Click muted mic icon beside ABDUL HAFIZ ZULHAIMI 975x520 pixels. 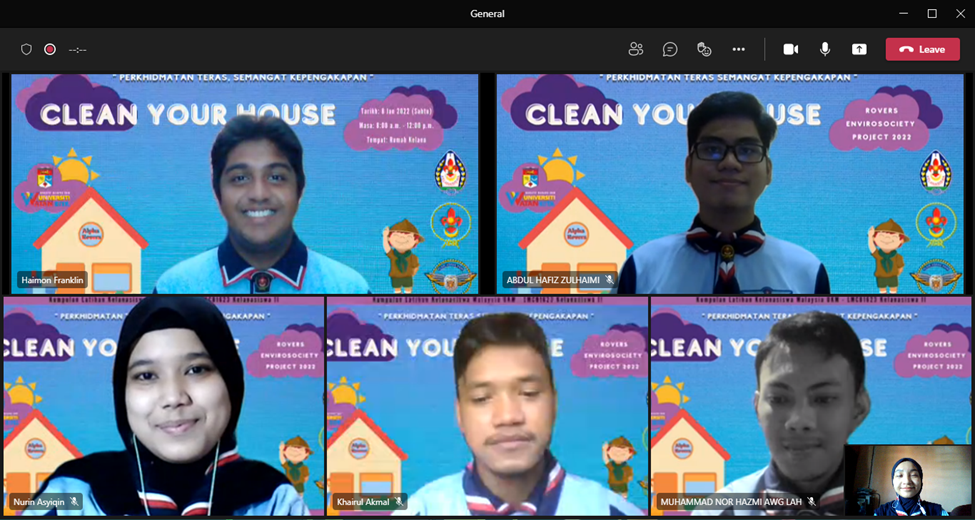(x=609, y=280)
